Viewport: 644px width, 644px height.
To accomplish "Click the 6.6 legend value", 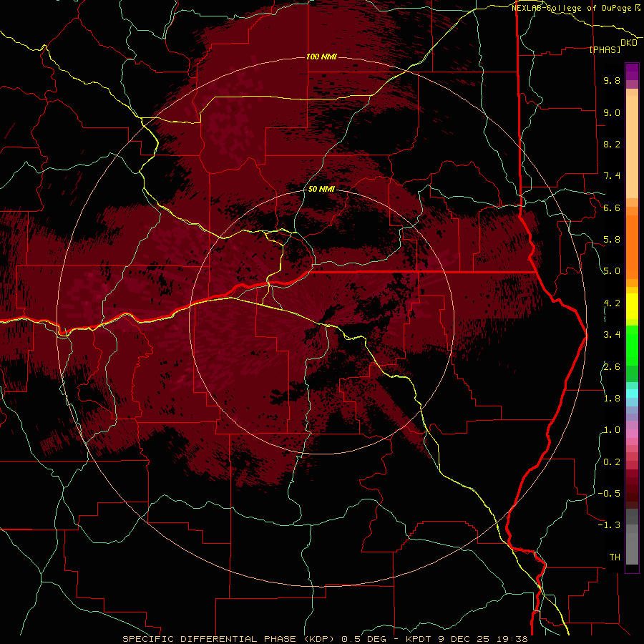I will click(x=612, y=208).
